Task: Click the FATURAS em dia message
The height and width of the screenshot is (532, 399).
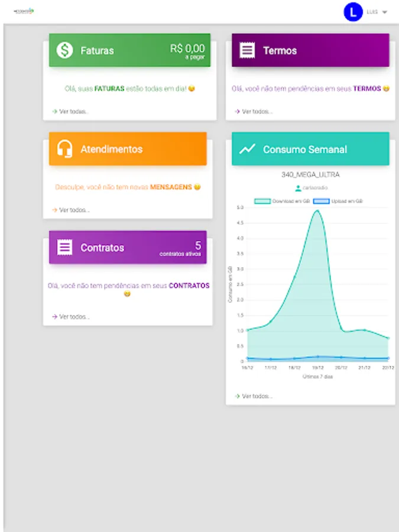Action: click(x=129, y=89)
